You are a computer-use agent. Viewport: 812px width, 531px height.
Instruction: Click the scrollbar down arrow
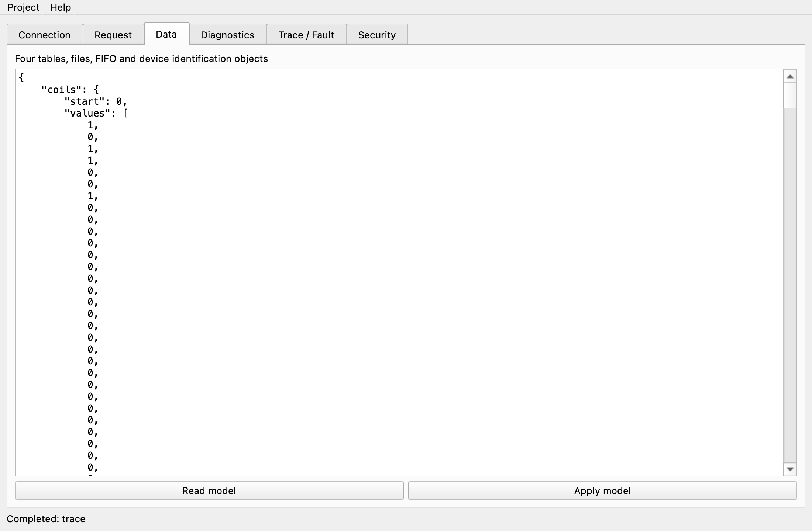[790, 469]
